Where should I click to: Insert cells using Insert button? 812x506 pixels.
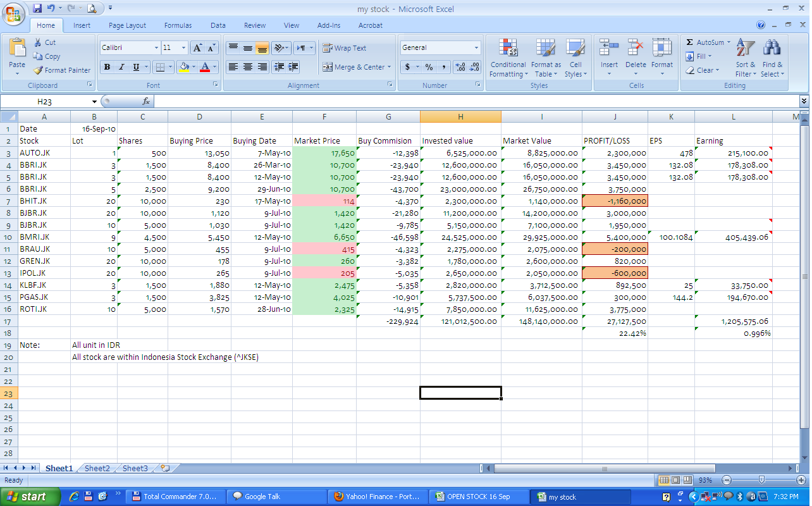[x=609, y=58]
